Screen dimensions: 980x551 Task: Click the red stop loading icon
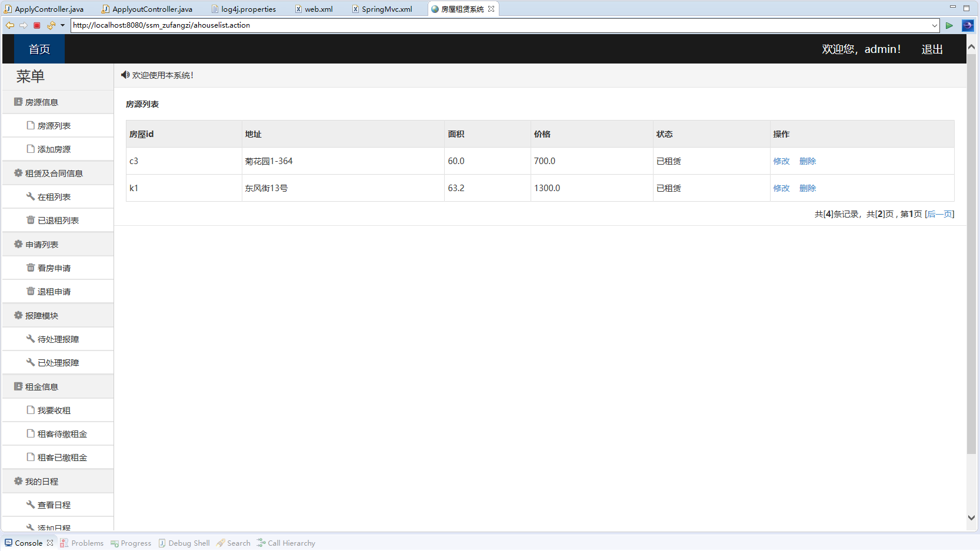point(37,25)
